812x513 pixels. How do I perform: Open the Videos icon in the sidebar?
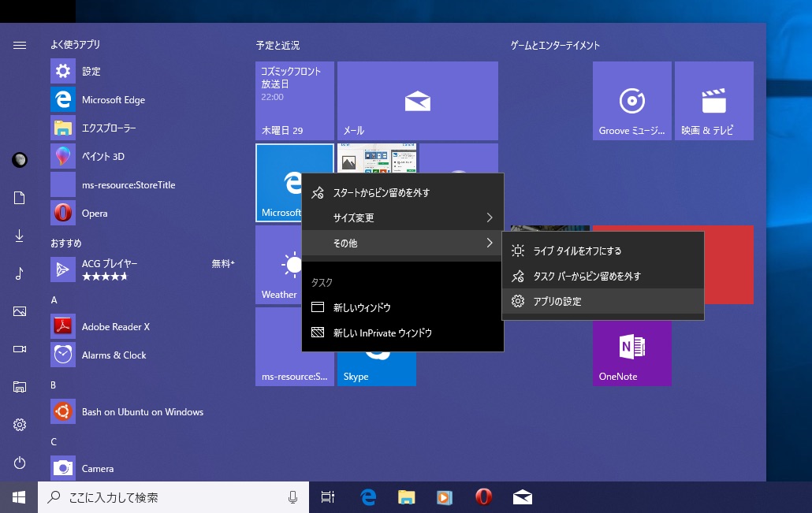click(x=20, y=349)
